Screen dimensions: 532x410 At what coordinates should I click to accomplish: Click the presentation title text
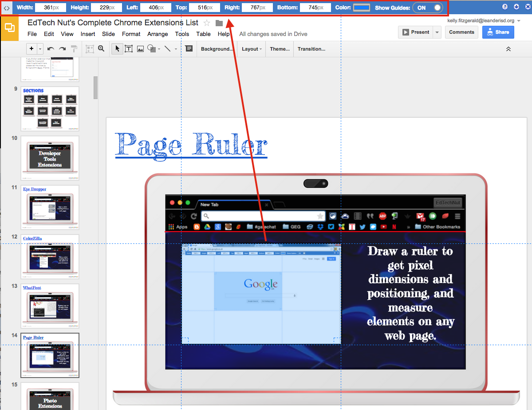click(x=113, y=23)
